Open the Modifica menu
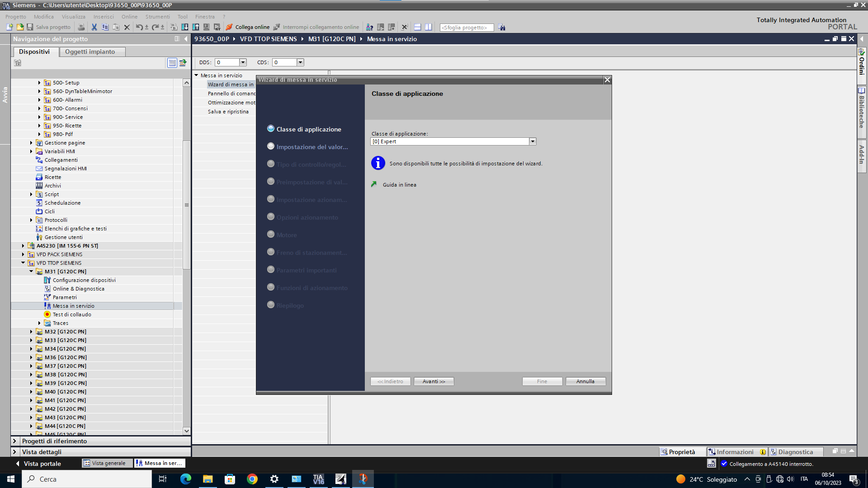Screen dimensions: 868x488 (44, 17)
